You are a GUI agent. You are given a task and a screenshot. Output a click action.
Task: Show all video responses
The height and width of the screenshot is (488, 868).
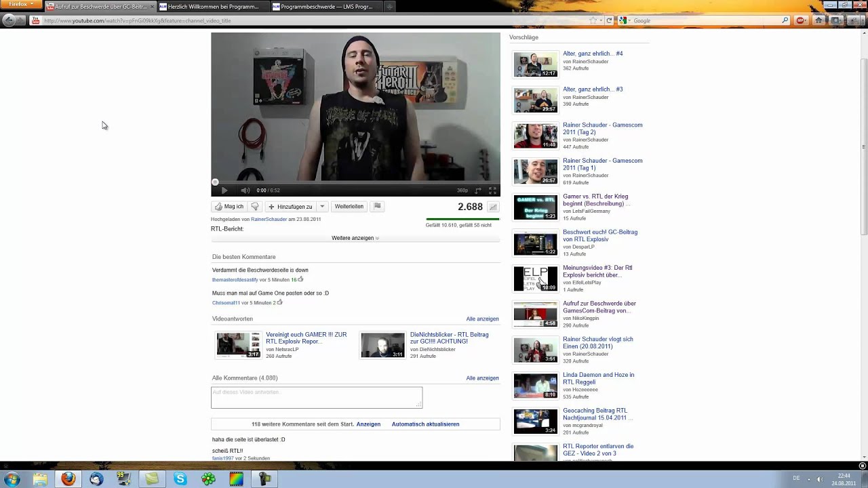482,319
